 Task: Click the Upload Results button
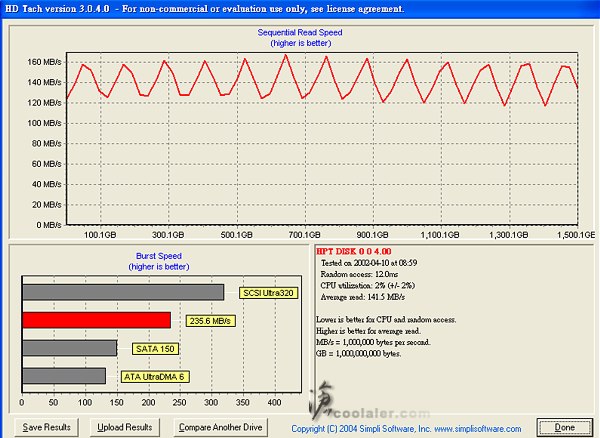[x=125, y=427]
